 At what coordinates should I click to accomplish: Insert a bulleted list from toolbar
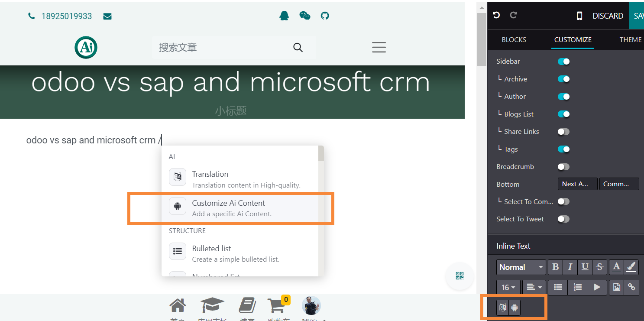point(558,287)
